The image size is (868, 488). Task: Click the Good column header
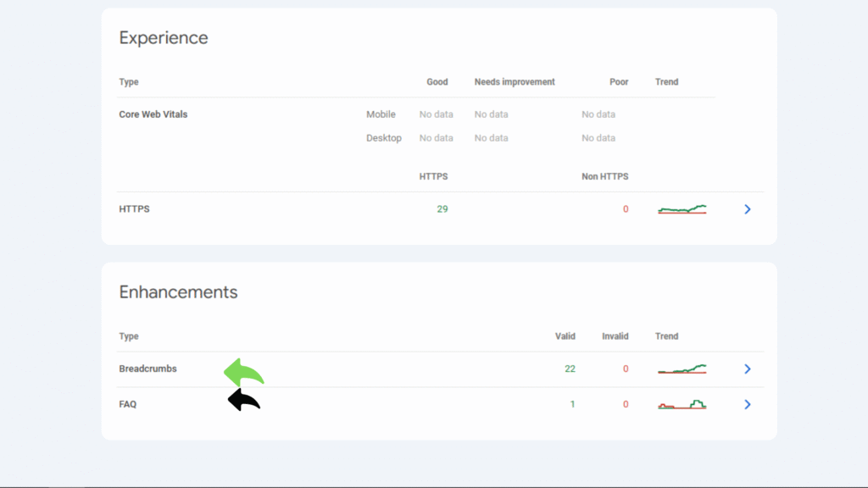point(437,82)
